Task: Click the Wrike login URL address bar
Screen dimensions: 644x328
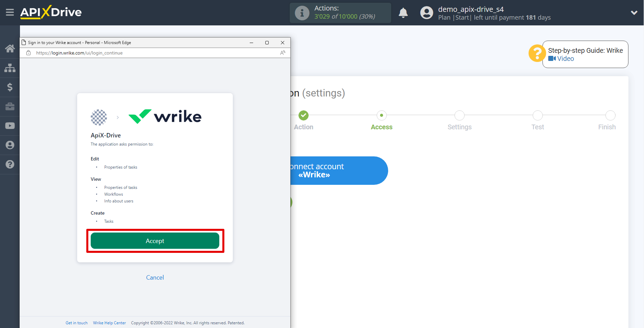Action: pos(80,53)
